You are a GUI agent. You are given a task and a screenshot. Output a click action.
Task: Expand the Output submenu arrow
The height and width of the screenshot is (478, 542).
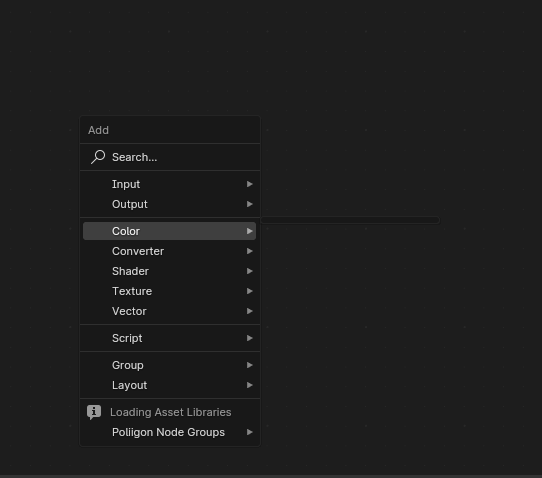tap(250, 204)
